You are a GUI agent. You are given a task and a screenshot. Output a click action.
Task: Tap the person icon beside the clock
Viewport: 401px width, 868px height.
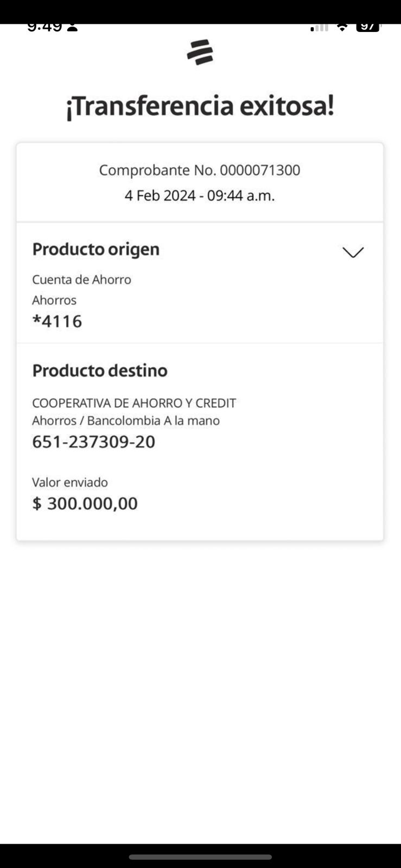(x=72, y=27)
